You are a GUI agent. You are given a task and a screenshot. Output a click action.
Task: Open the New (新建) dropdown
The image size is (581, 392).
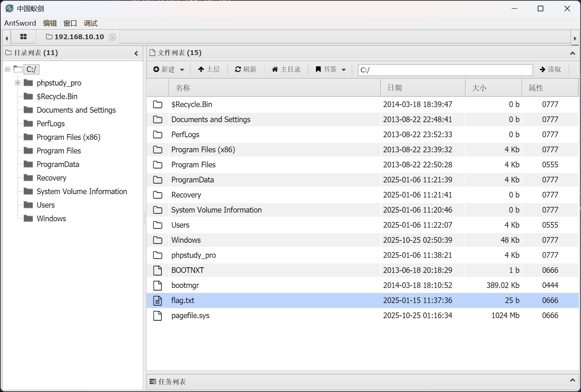coord(169,69)
